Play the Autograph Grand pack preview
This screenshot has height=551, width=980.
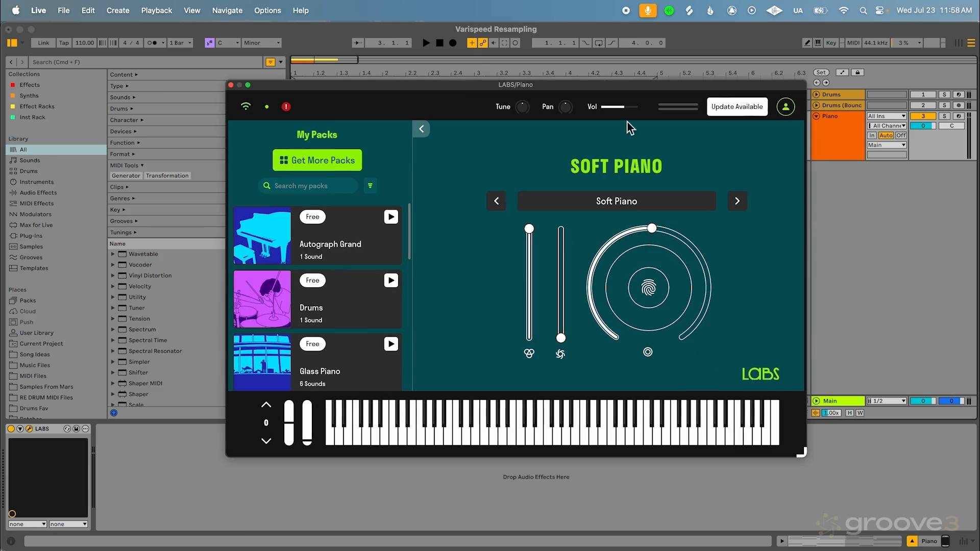tap(391, 217)
